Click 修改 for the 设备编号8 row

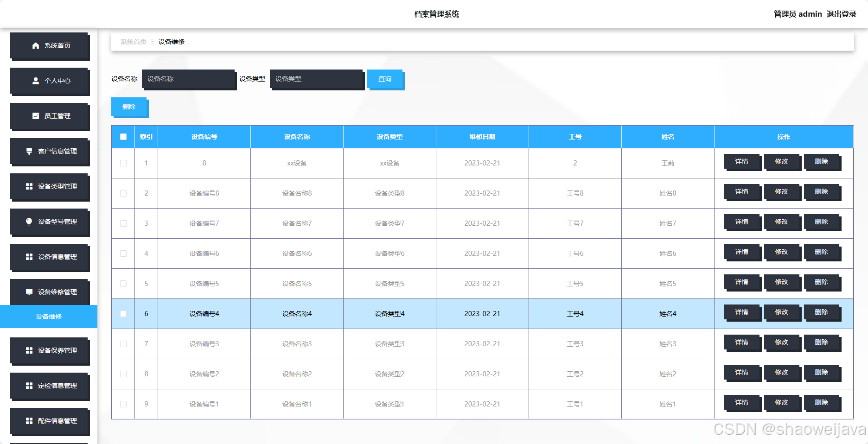click(782, 192)
